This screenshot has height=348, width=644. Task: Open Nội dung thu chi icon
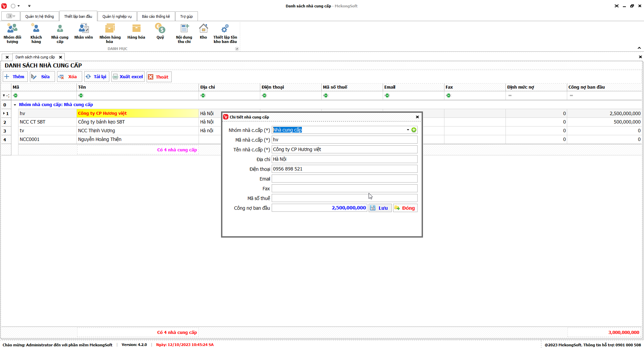pos(184,33)
